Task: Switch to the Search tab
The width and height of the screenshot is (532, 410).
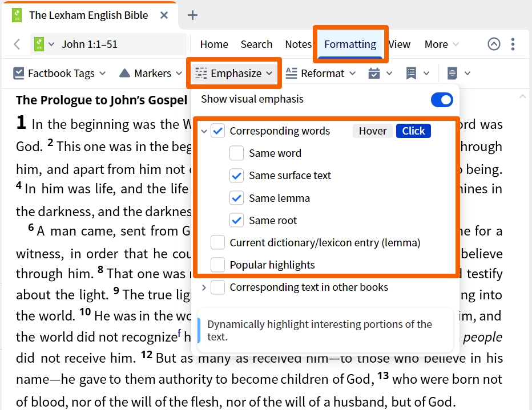Action: click(x=256, y=44)
